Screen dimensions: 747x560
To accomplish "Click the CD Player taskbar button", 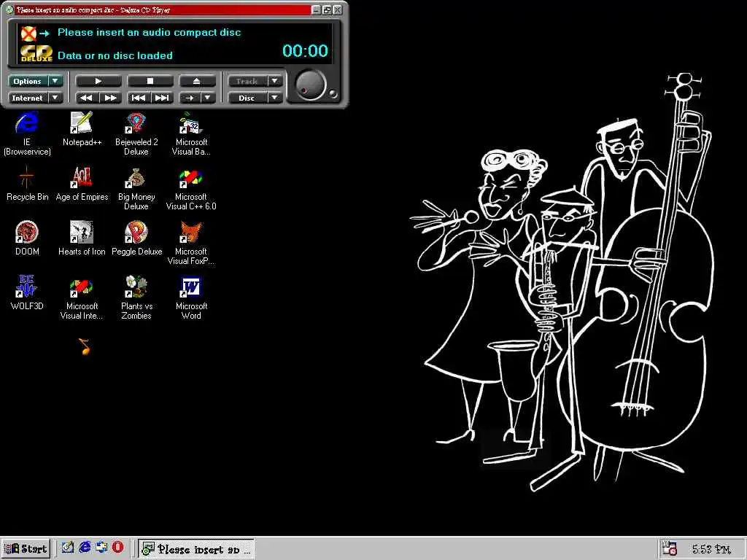I will tap(196, 549).
